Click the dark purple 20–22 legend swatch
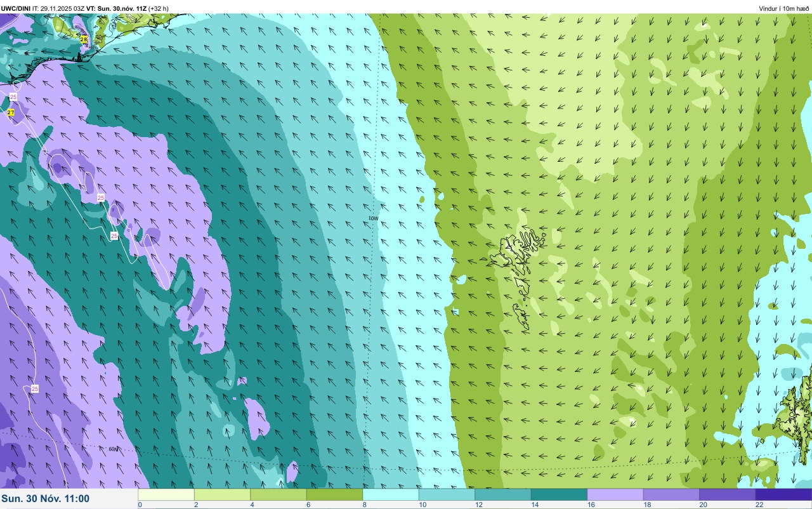 click(728, 494)
